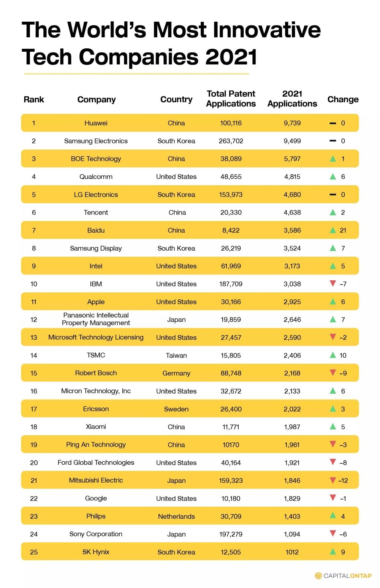The height and width of the screenshot is (588, 380).
Task: Click the Total Patent Applications column header
Action: pos(231,99)
